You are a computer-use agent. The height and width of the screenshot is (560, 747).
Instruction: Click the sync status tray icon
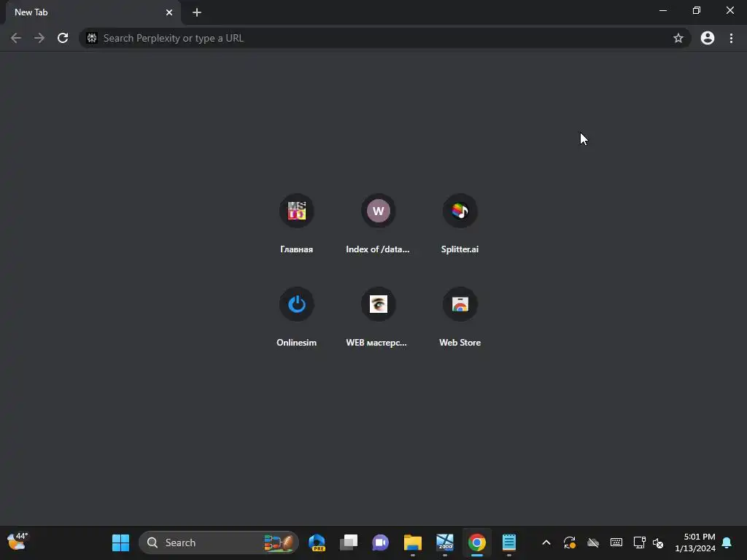(570, 542)
